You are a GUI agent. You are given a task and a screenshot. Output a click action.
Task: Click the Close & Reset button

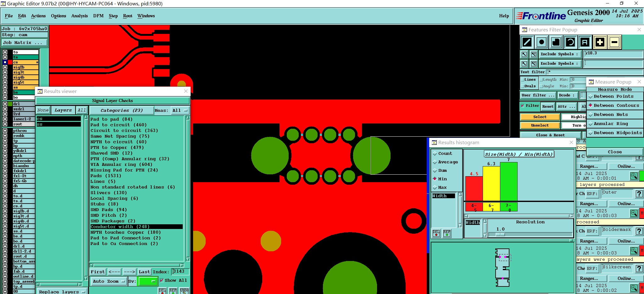pos(550,135)
